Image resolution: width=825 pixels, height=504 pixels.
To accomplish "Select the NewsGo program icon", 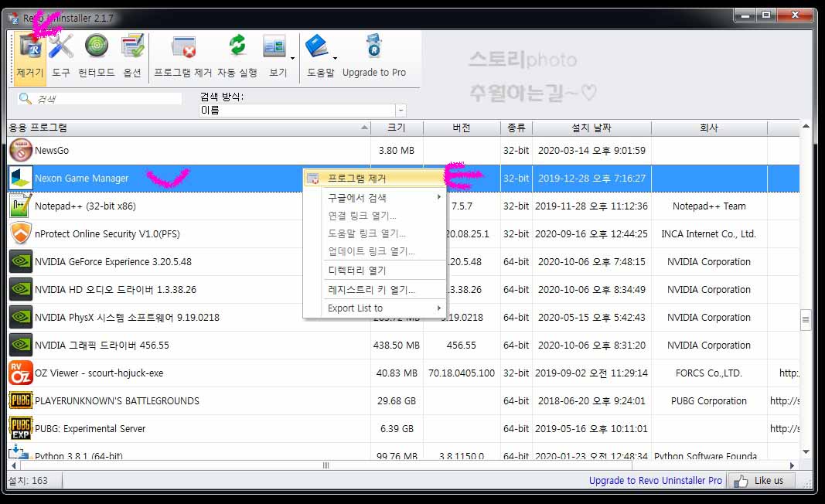I will [x=21, y=151].
